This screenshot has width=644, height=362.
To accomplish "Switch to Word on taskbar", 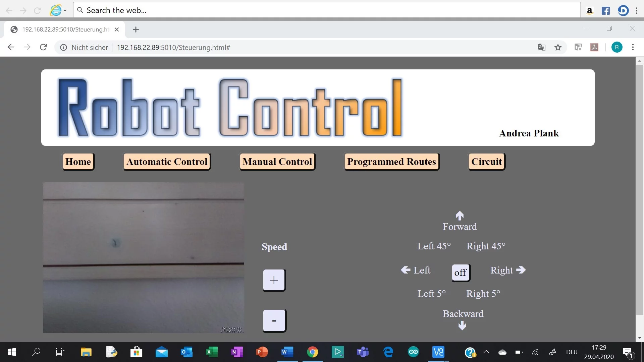I will coord(287,352).
